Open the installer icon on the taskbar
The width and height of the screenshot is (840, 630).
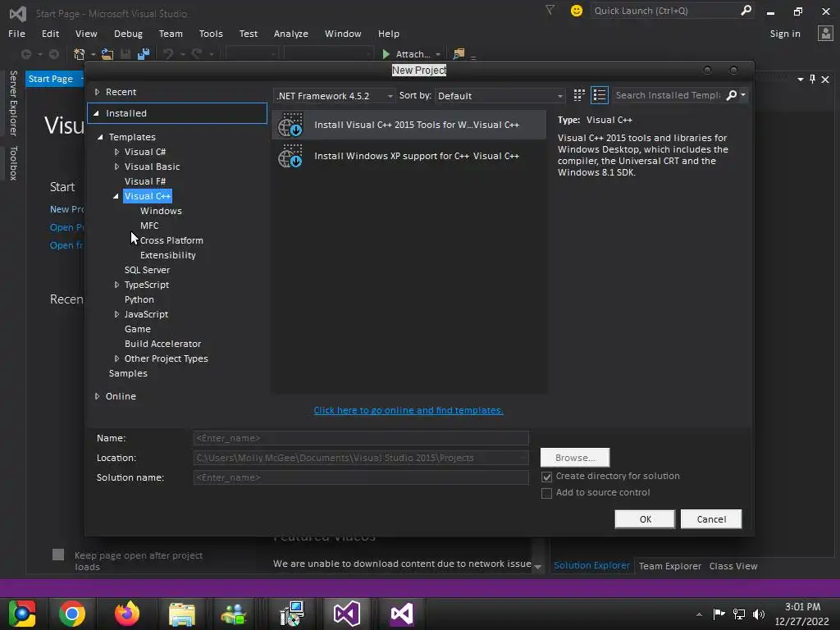point(292,614)
